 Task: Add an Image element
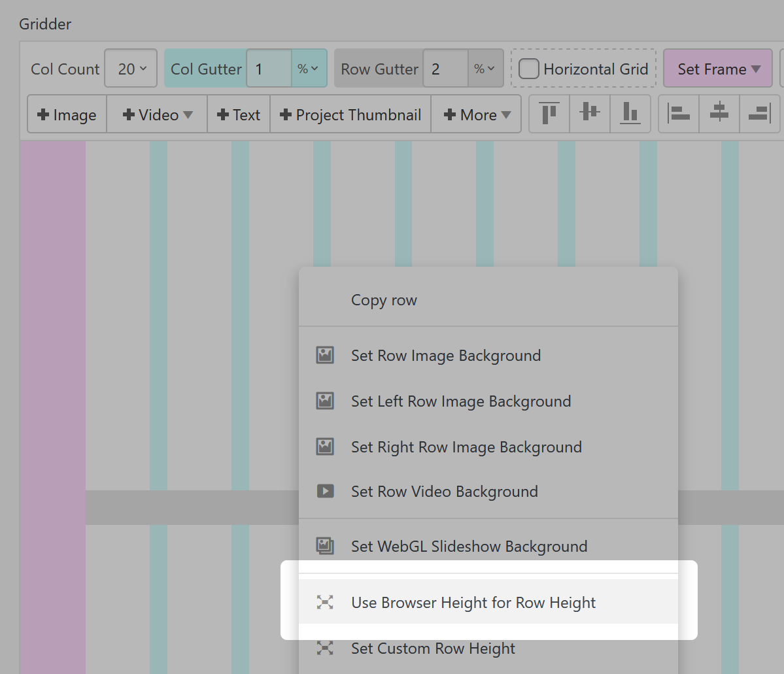click(x=67, y=115)
